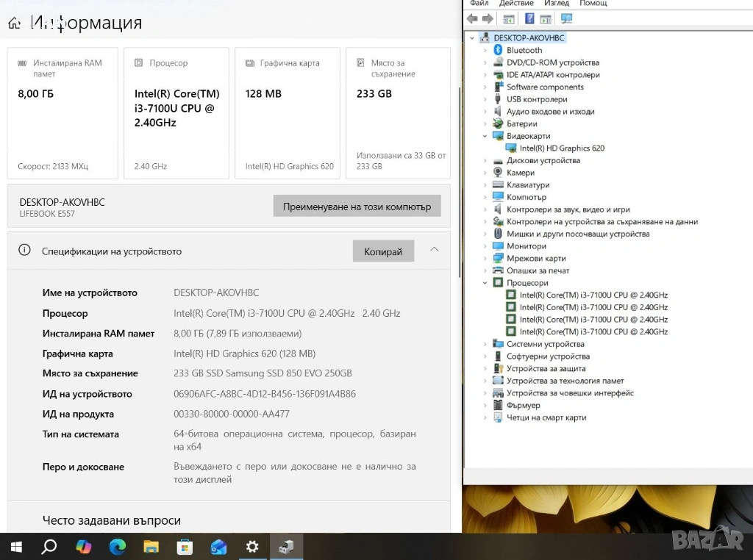The height and width of the screenshot is (560, 753).
Task: Open the Действие menu
Action: coord(516,4)
